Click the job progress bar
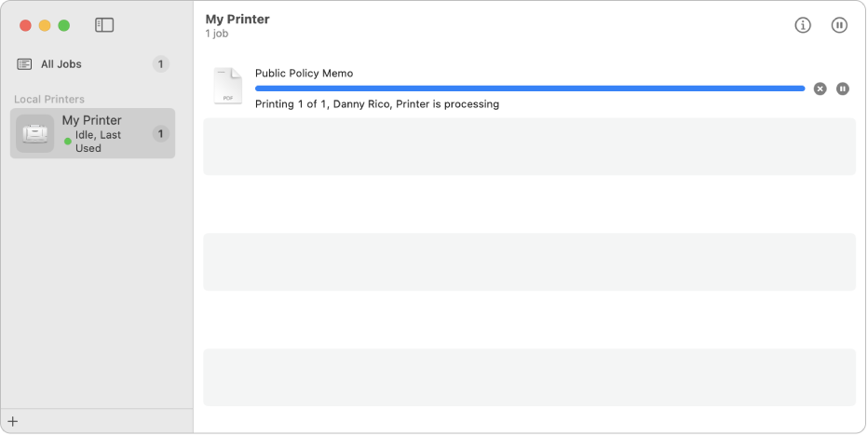Screen dimensions: 868x436 coord(529,89)
